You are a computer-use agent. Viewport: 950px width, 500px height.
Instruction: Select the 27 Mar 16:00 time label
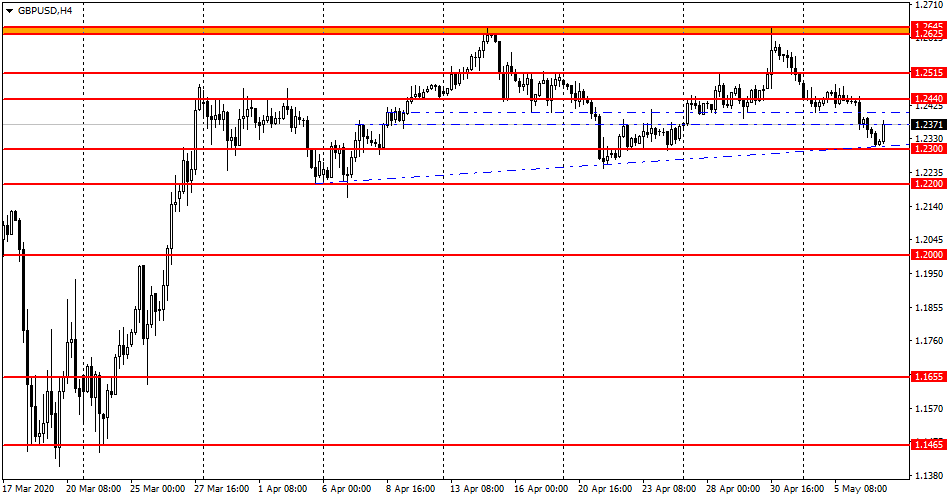tap(221, 490)
